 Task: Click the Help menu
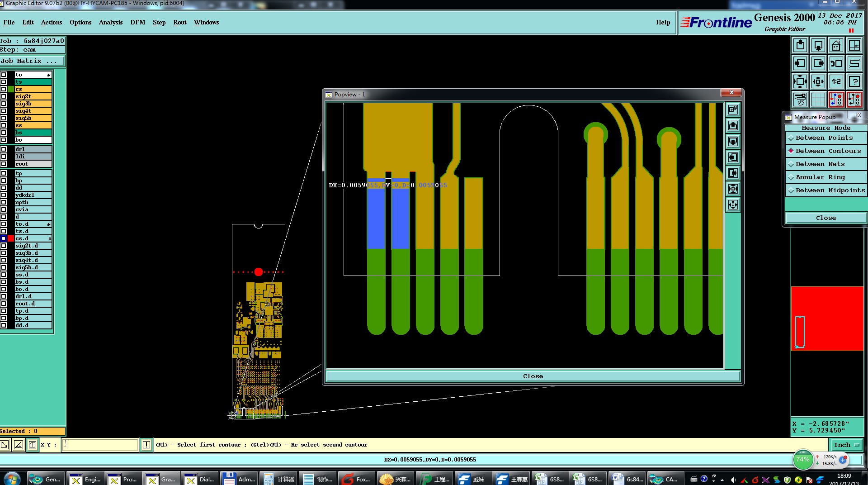663,22
